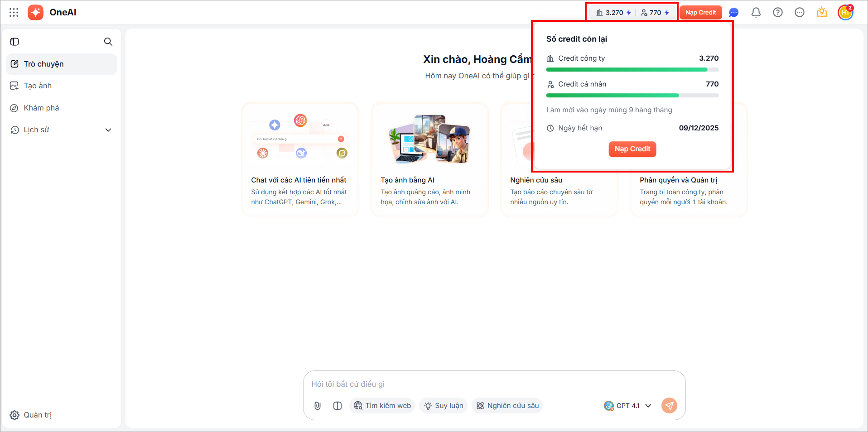
Task: Open the Trò chuyện menu item
Action: (x=62, y=64)
